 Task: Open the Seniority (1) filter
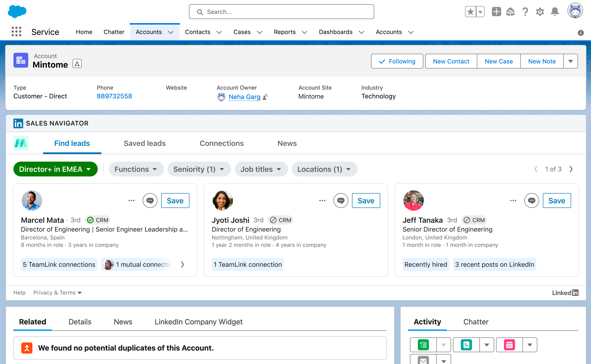click(x=199, y=169)
